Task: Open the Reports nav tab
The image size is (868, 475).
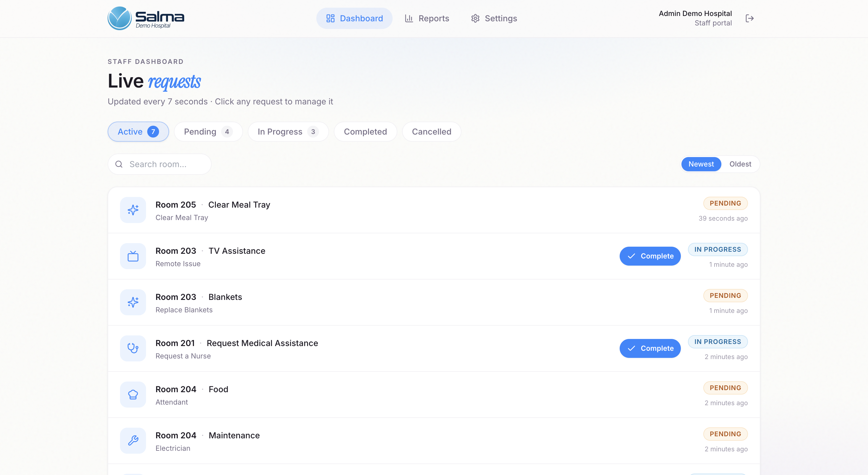Action: [427, 18]
